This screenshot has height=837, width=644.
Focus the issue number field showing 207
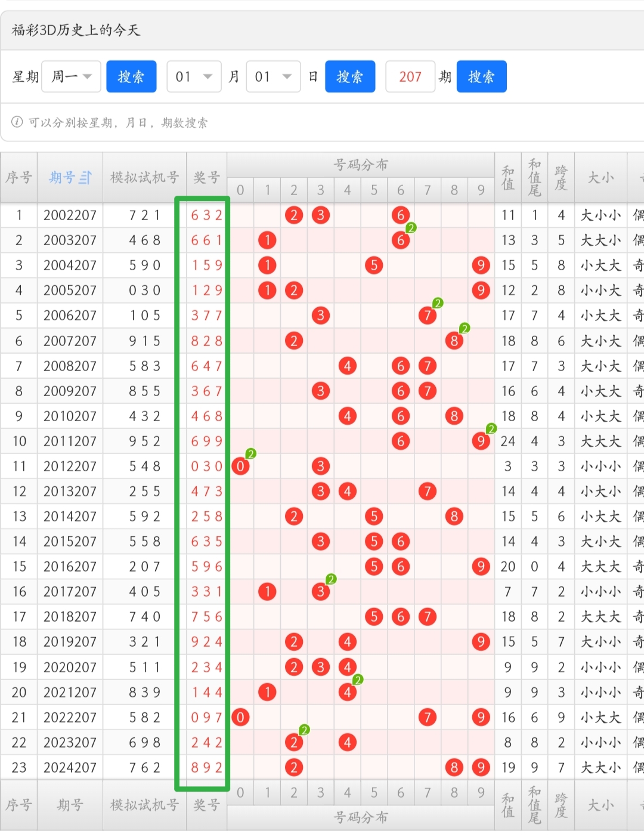(x=410, y=76)
